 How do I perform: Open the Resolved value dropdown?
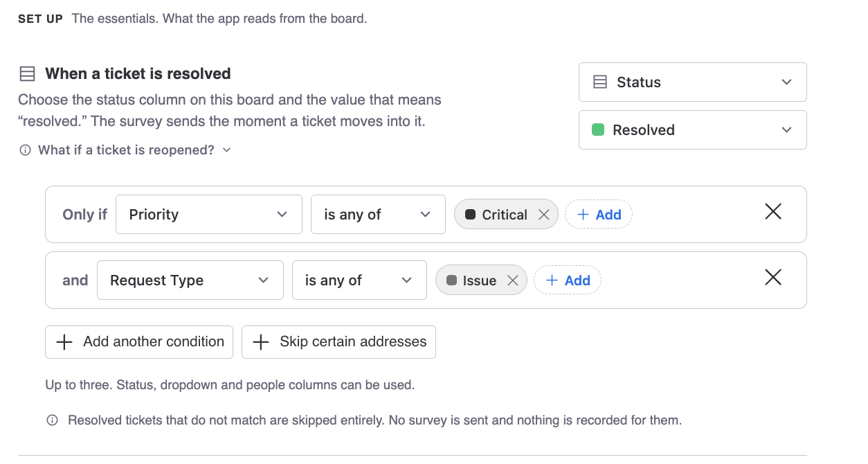pyautogui.click(x=692, y=130)
